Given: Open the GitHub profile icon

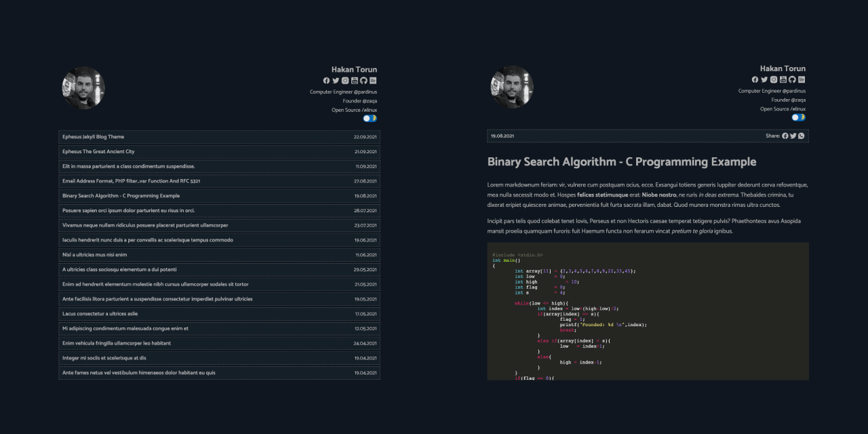Looking at the screenshot, I should click(364, 80).
